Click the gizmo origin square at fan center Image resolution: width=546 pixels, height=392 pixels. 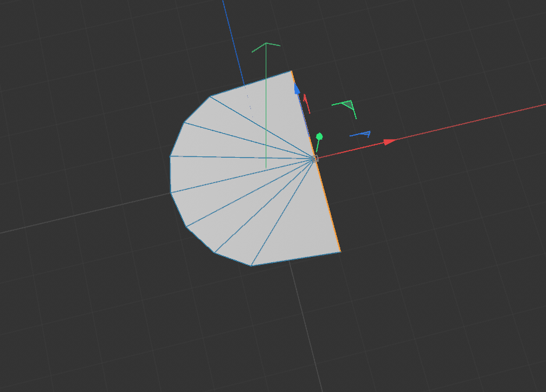[x=315, y=159]
